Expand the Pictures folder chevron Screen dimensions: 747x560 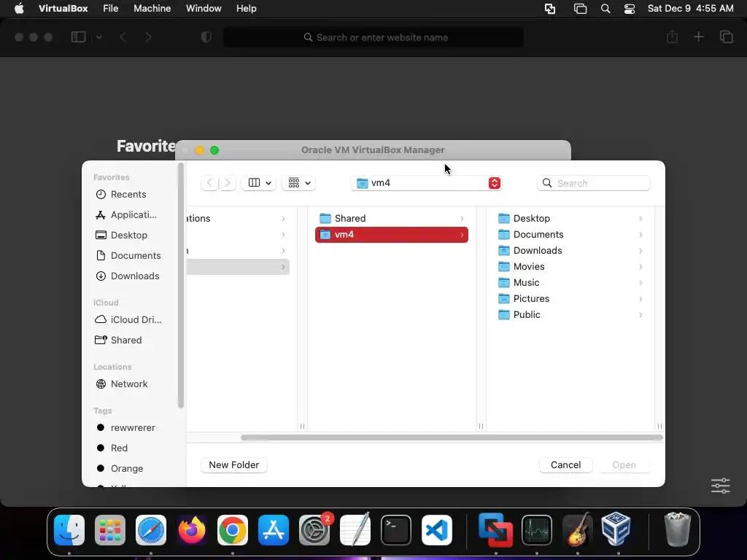pyautogui.click(x=640, y=298)
